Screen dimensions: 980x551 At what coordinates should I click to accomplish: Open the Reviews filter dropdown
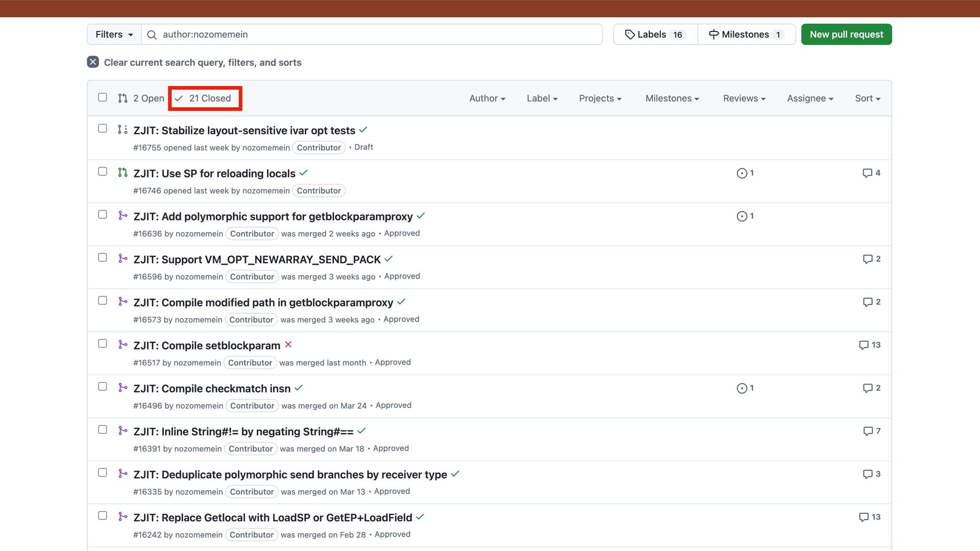(744, 98)
